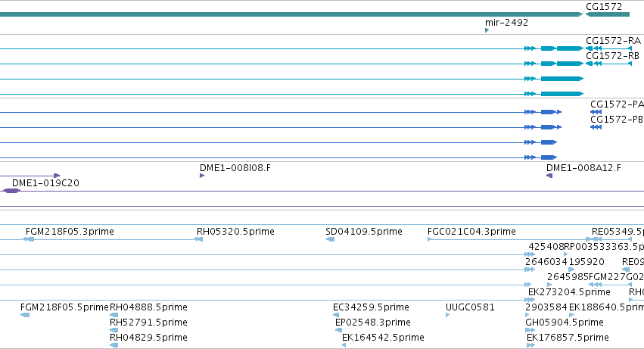Open the EK176857.5prime EST label
This screenshot has height=349, width=644.
click(x=568, y=338)
